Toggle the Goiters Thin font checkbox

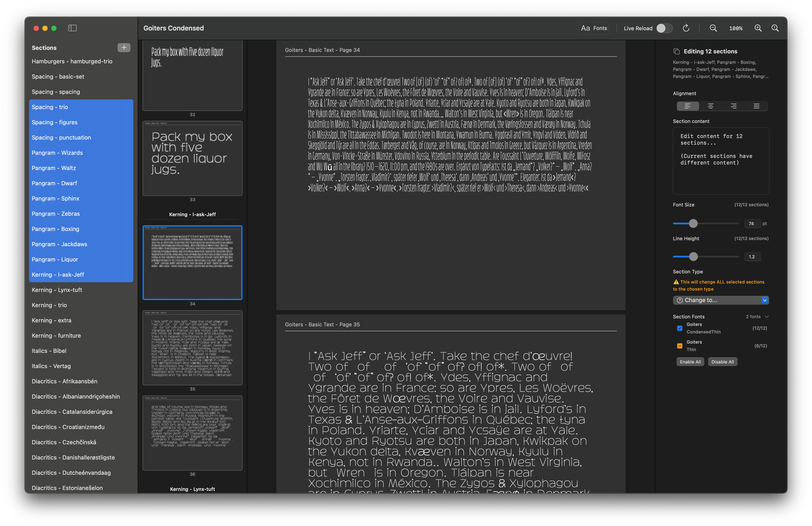click(x=680, y=346)
